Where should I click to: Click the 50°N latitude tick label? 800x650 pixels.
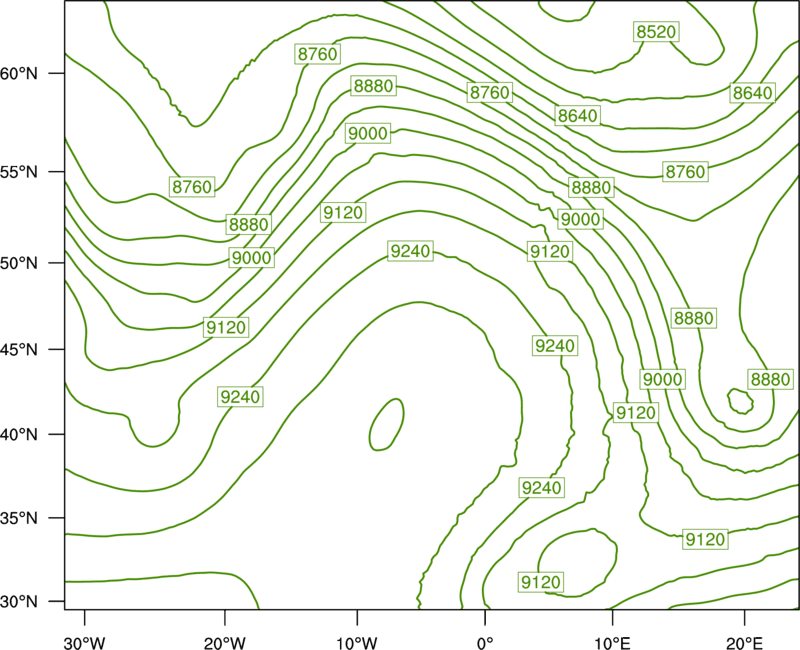tap(19, 263)
